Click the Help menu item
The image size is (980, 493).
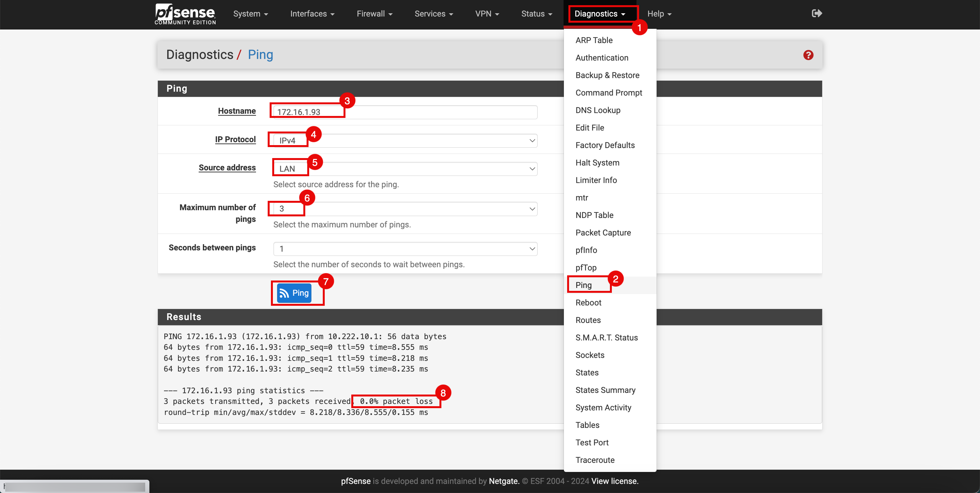(659, 13)
